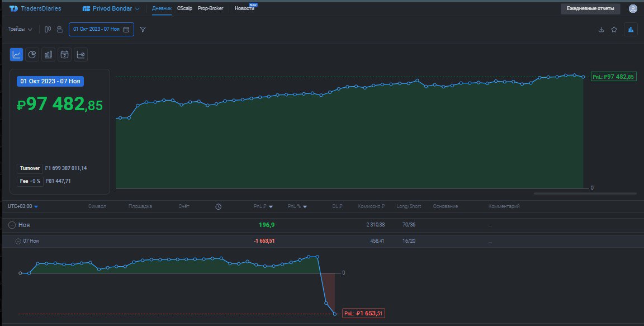644x326 pixels.
Task: Click the red PnL -₽1 653,51 chart label
Action: 363,314
